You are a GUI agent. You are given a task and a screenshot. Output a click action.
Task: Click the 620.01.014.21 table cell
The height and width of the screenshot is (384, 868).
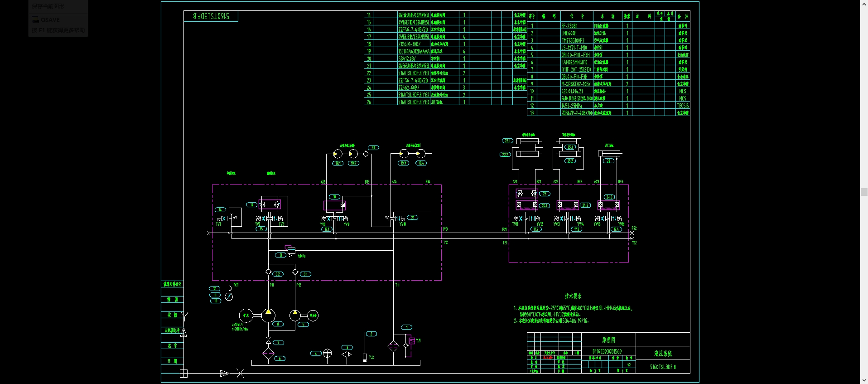(577, 91)
